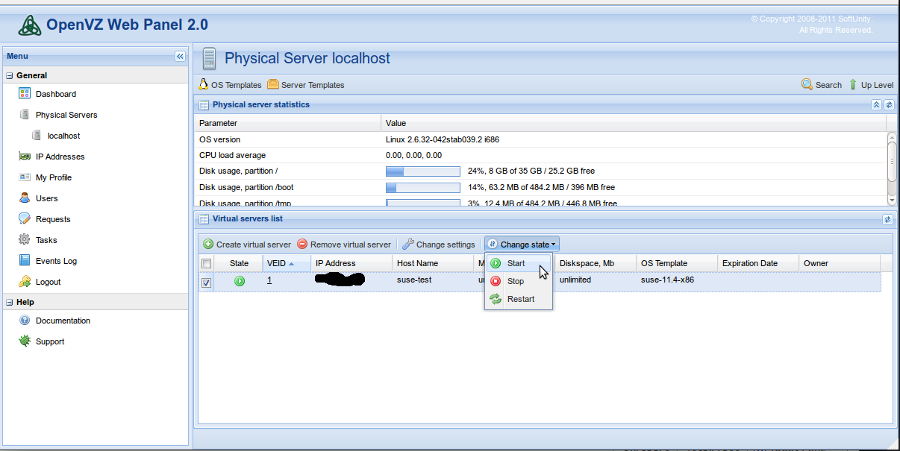900x451 pixels.
Task: Click the IP Address column header
Action: tap(351, 263)
